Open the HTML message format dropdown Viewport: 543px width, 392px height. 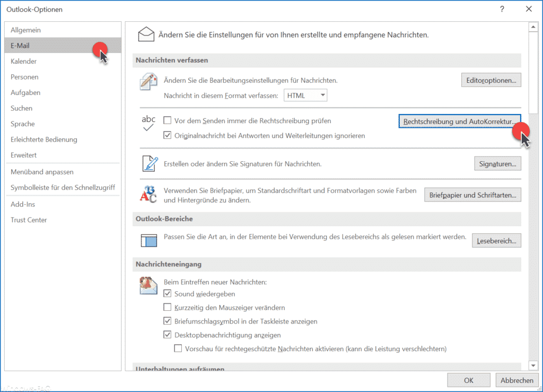click(x=305, y=95)
